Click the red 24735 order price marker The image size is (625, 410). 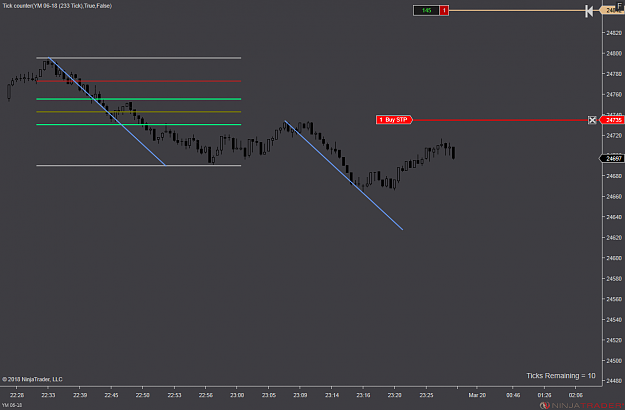(x=613, y=120)
